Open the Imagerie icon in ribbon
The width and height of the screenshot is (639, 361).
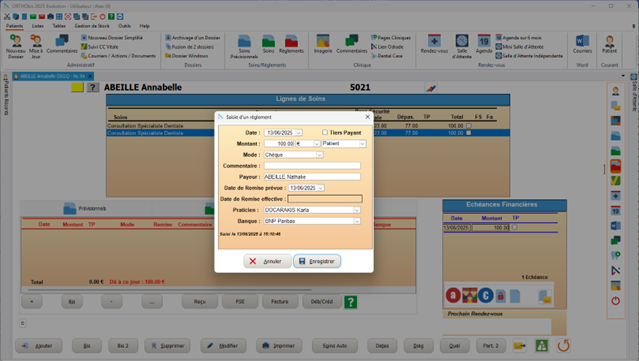pyautogui.click(x=323, y=44)
